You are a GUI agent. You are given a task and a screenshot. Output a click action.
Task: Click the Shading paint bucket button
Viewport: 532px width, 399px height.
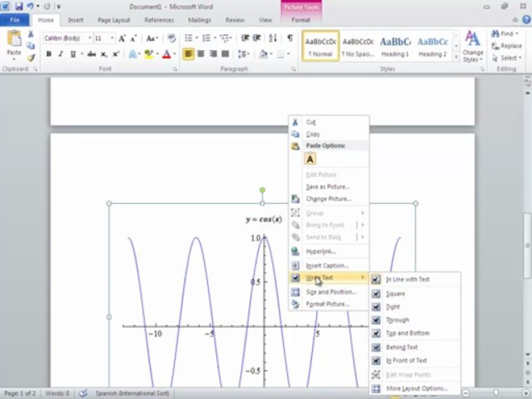(263, 54)
